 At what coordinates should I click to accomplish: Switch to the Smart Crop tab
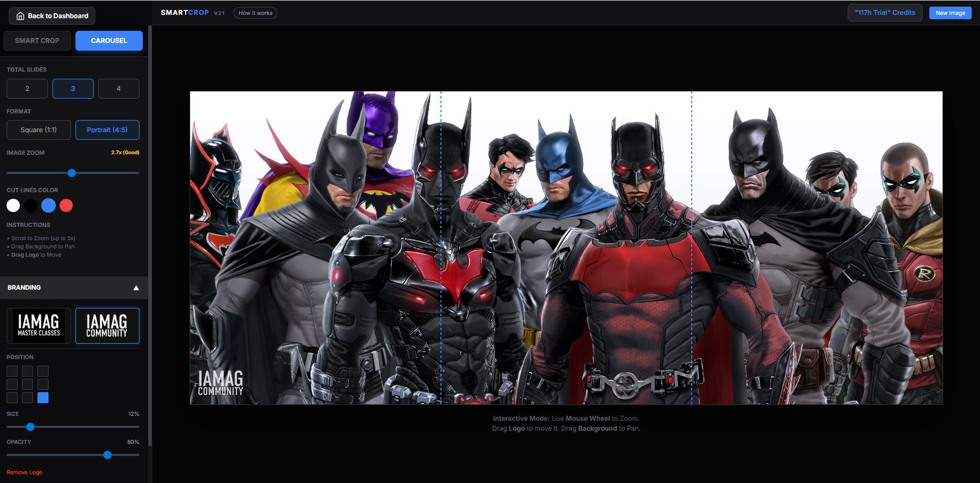pyautogui.click(x=37, y=41)
